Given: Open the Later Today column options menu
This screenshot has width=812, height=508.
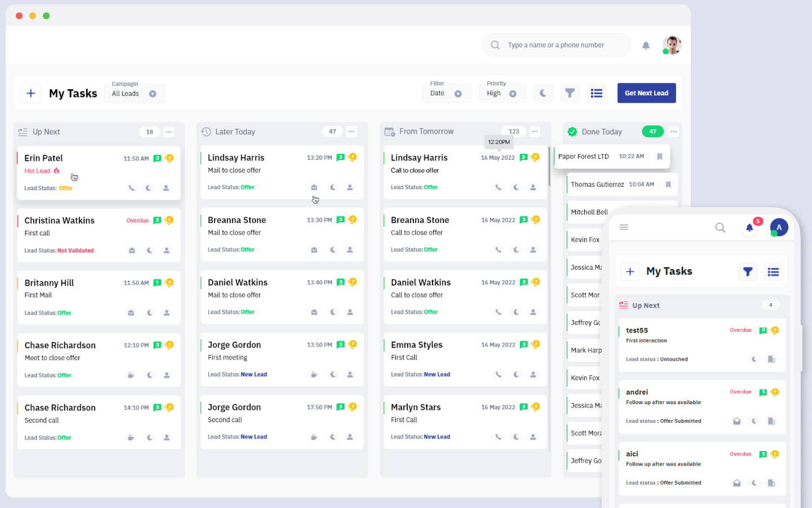Looking at the screenshot, I should [x=351, y=132].
